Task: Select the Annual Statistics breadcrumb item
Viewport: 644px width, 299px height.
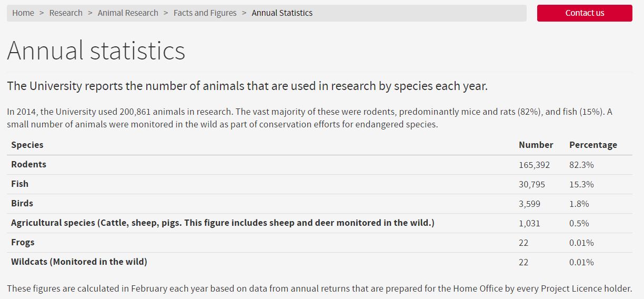Action: coord(282,13)
